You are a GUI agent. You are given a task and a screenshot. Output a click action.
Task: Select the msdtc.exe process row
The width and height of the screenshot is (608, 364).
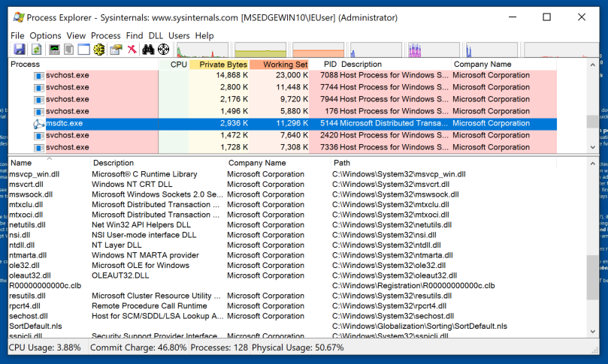(x=283, y=124)
